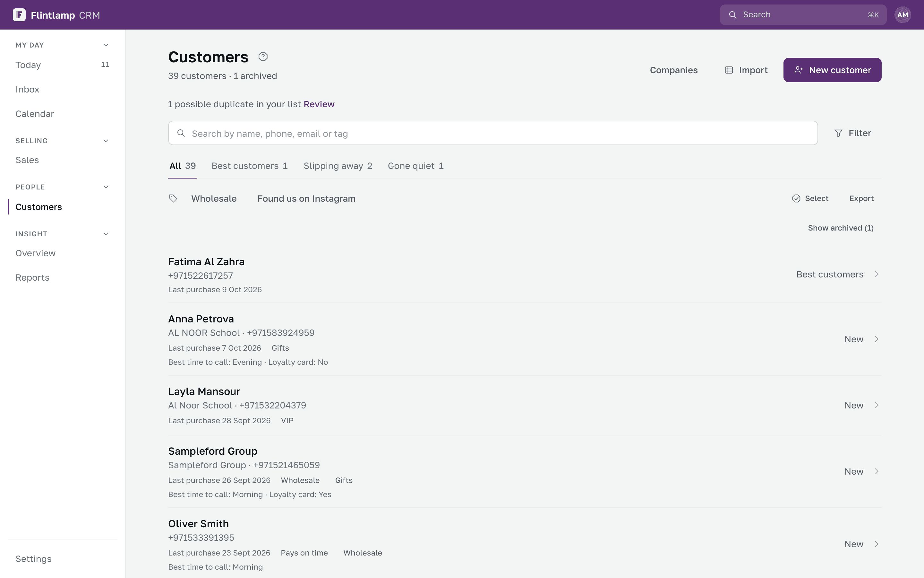This screenshot has height=578, width=924.
Task: Open Reports in sidebar
Action: (63, 277)
